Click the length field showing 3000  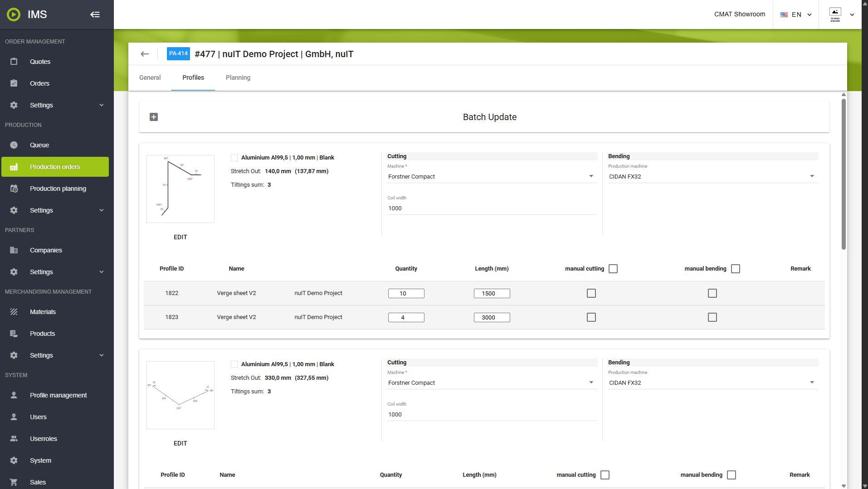pos(492,318)
